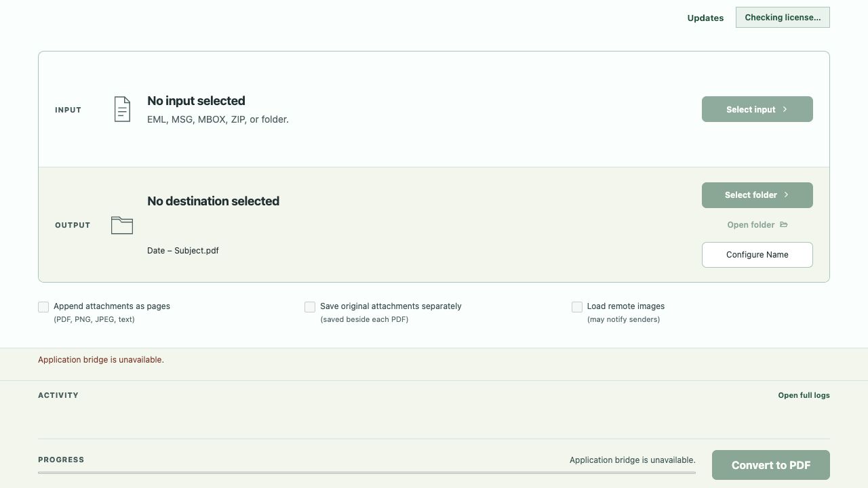Tick Save original attachments separately checkbox
The image size is (868, 488).
coord(310,307)
